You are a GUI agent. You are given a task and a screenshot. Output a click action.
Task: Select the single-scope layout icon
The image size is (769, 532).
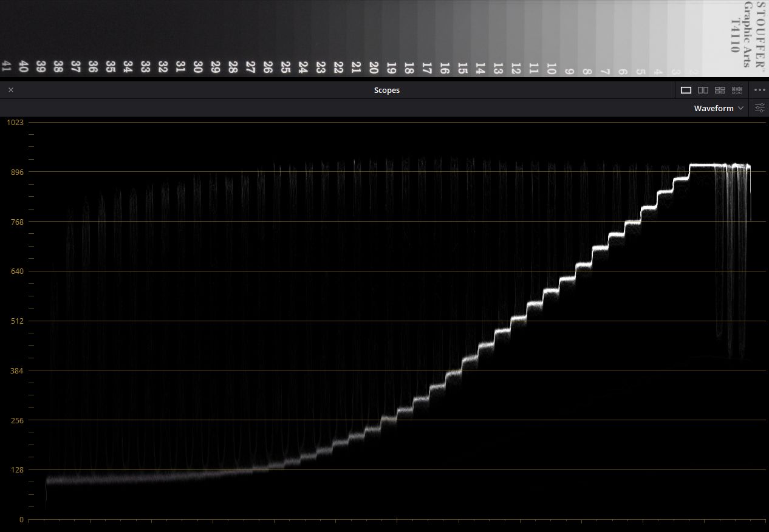686,90
